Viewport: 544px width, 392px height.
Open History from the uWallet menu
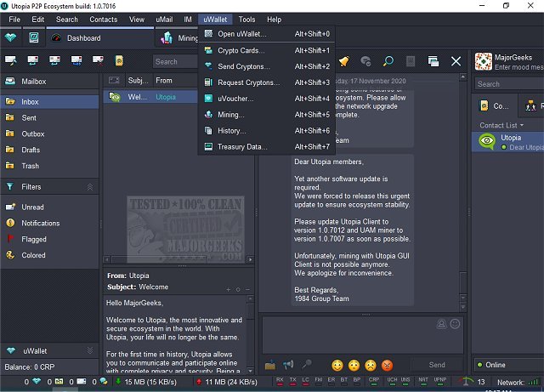[266, 131]
